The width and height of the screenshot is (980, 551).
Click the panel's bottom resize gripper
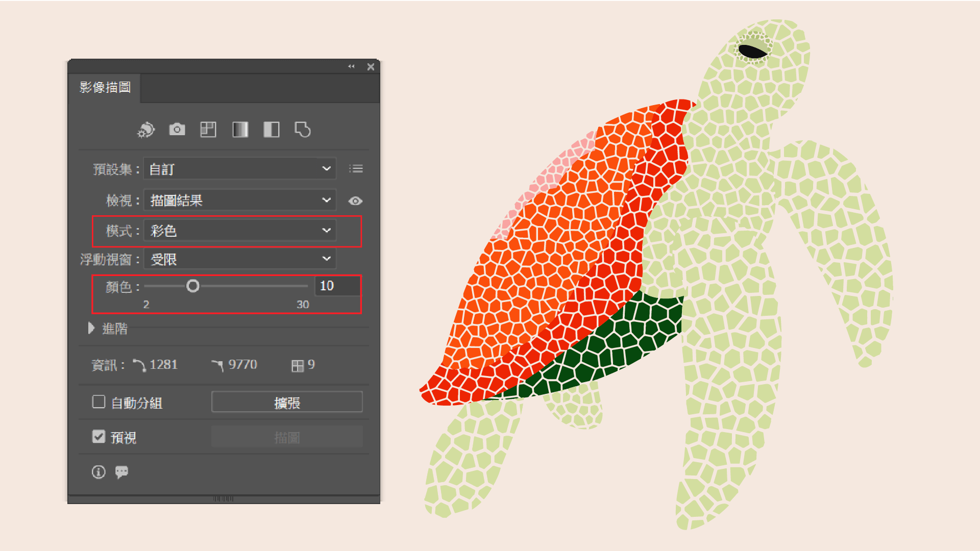point(223,499)
